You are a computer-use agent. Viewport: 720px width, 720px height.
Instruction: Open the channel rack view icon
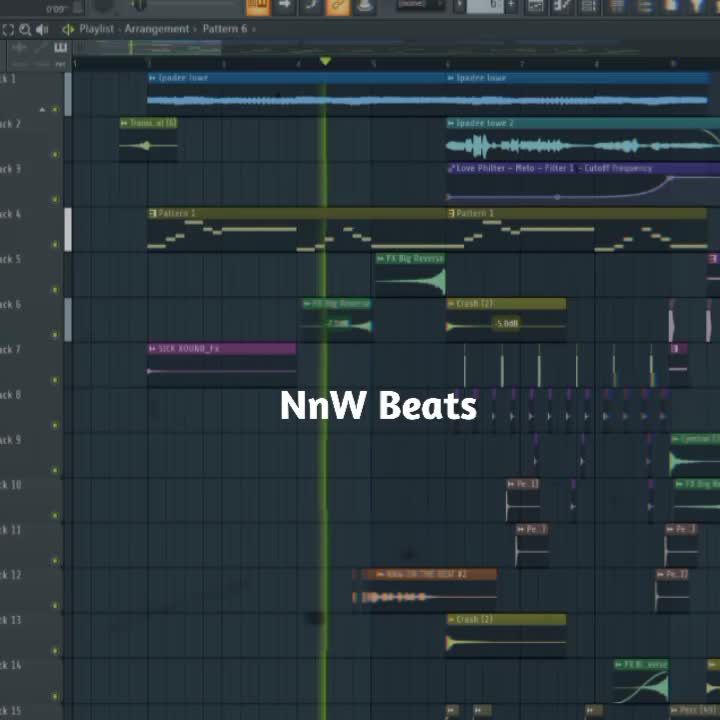click(x=589, y=6)
